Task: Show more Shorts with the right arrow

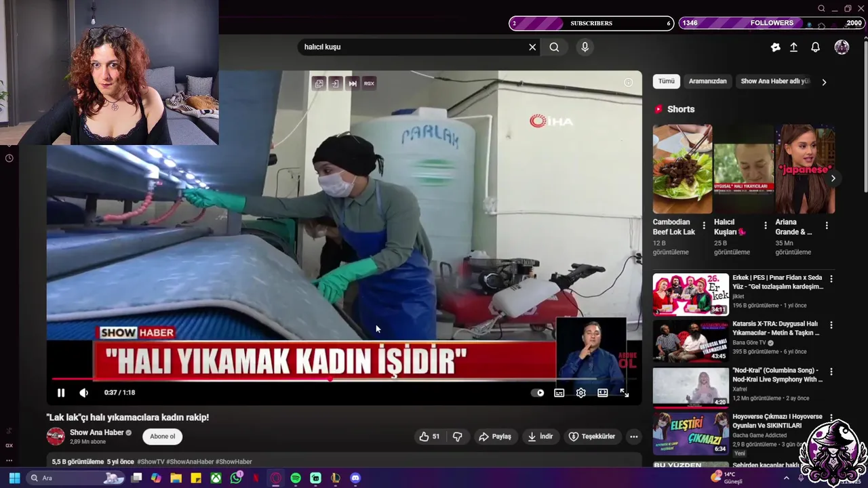Action: pyautogui.click(x=833, y=178)
